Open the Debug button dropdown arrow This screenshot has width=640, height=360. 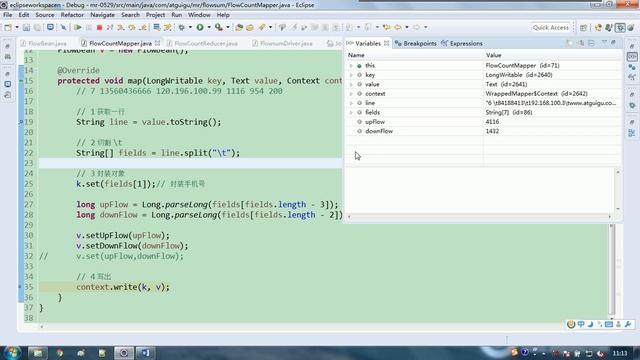click(190, 27)
